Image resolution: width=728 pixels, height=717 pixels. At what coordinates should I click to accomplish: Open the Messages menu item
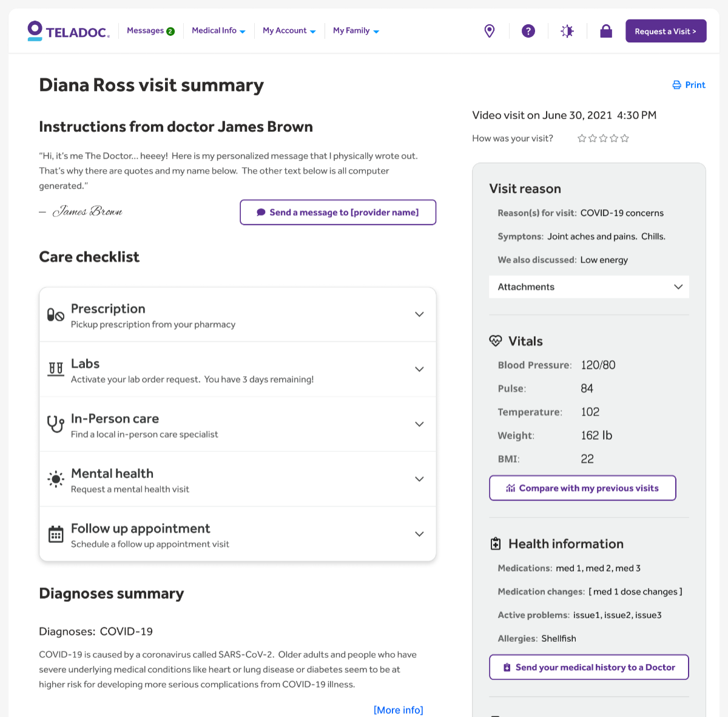click(x=150, y=30)
